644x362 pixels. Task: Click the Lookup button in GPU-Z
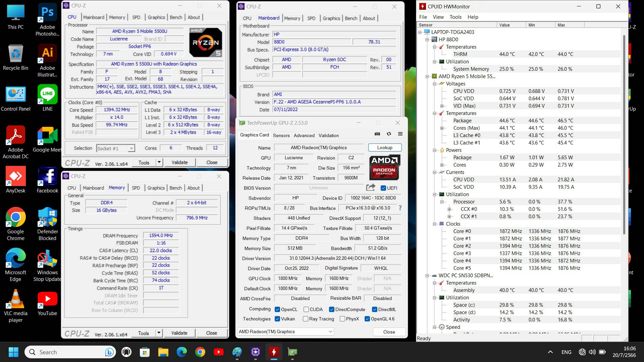point(384,147)
